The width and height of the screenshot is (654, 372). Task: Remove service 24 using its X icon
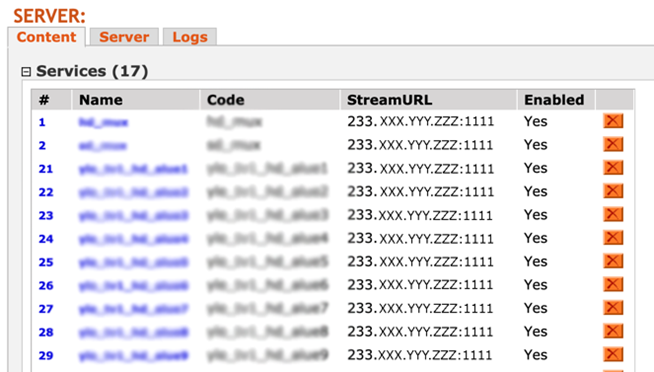click(x=613, y=238)
